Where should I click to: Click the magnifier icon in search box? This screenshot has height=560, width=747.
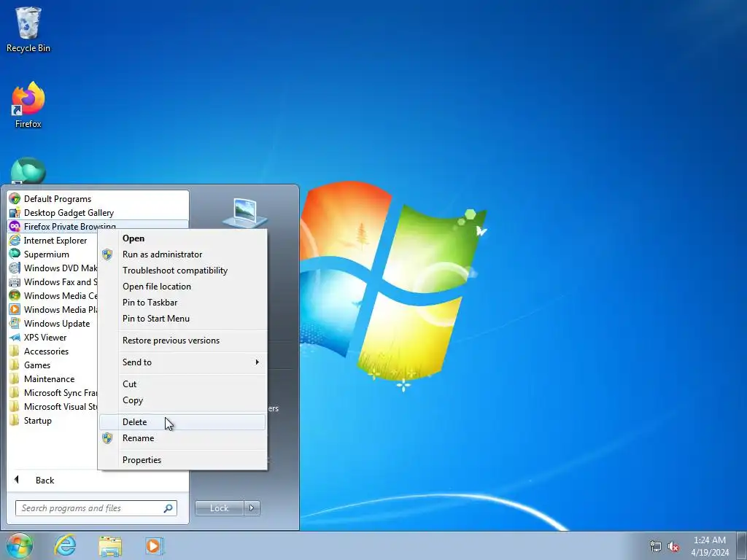[168, 508]
